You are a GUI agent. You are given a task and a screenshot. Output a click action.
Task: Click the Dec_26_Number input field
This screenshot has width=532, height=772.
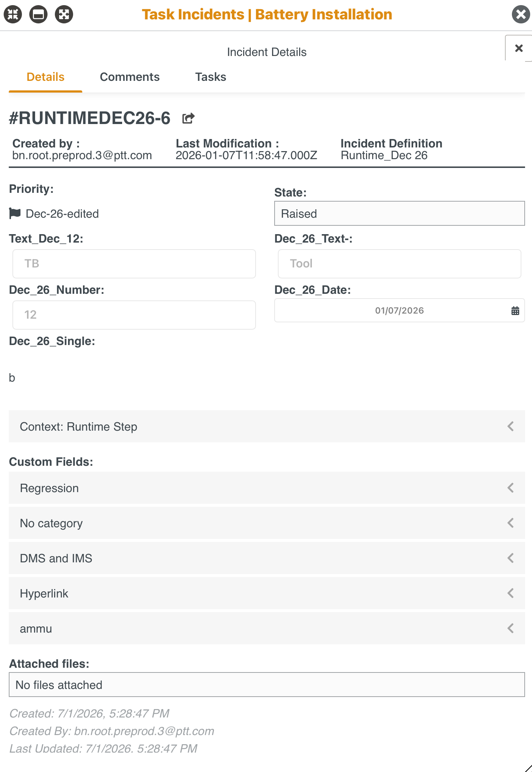click(134, 315)
